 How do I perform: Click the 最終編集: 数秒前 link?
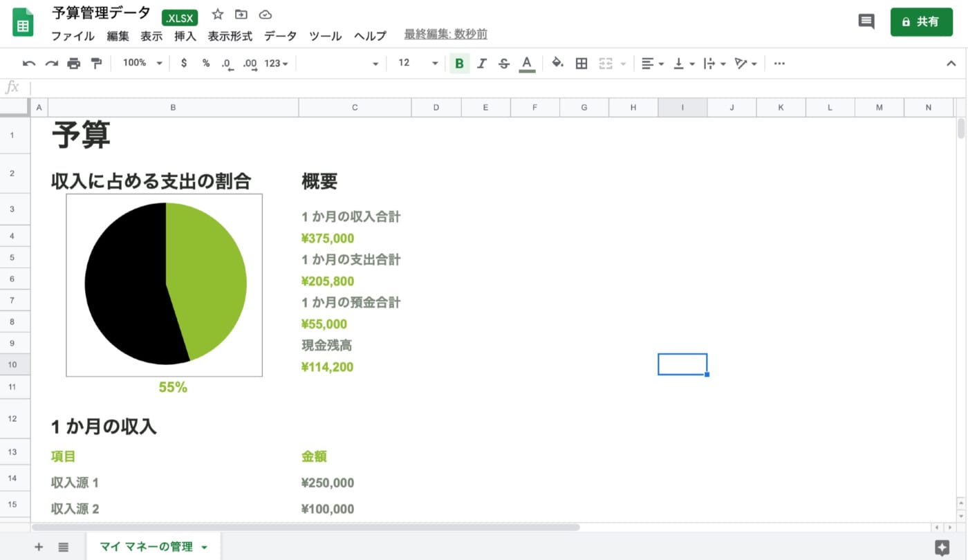[445, 35]
